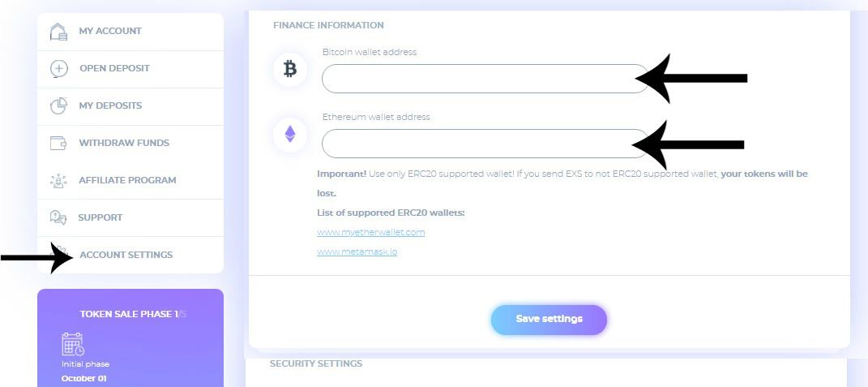The width and height of the screenshot is (868, 387).
Task: Open the My Account menu item
Action: point(130,32)
